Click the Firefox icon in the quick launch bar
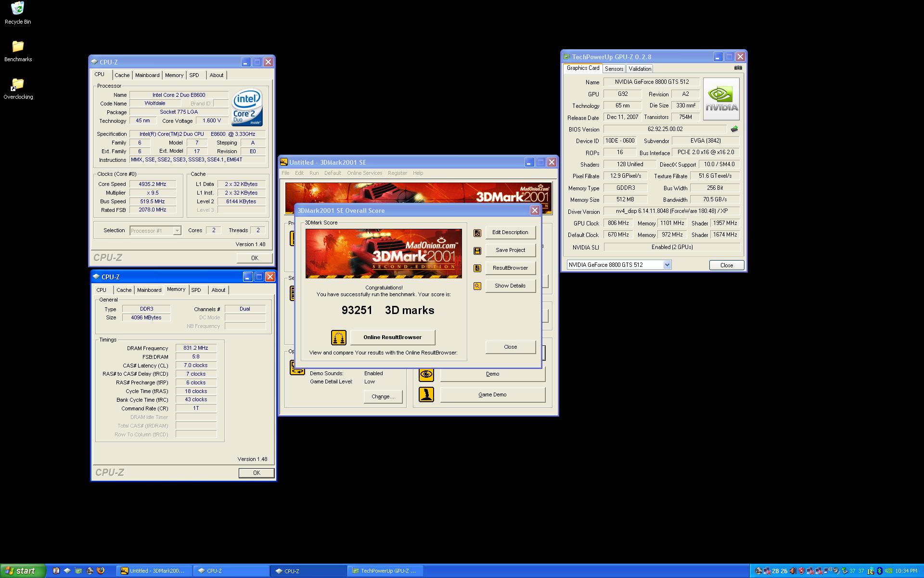This screenshot has height=578, width=924. point(101,571)
